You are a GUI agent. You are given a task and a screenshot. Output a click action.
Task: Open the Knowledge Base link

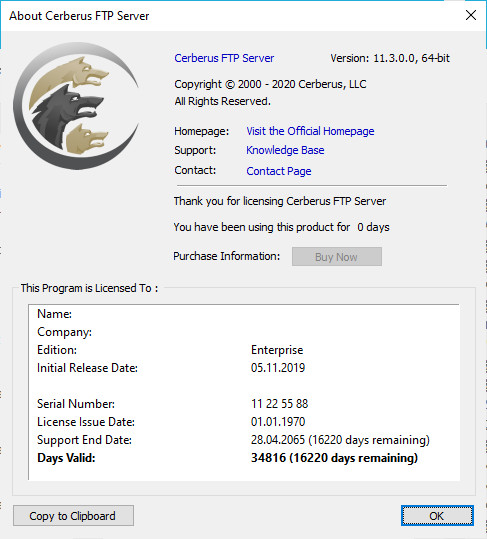(285, 150)
